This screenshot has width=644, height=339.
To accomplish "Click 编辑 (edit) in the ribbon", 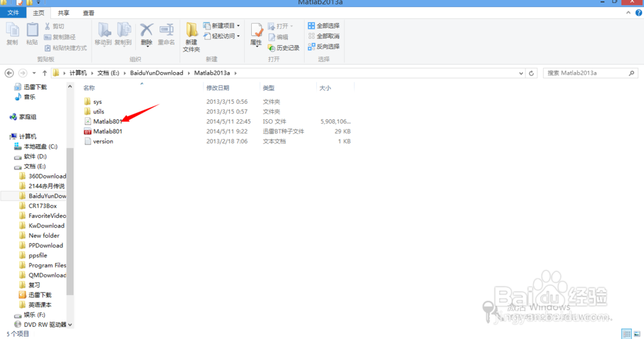I will pos(278,37).
